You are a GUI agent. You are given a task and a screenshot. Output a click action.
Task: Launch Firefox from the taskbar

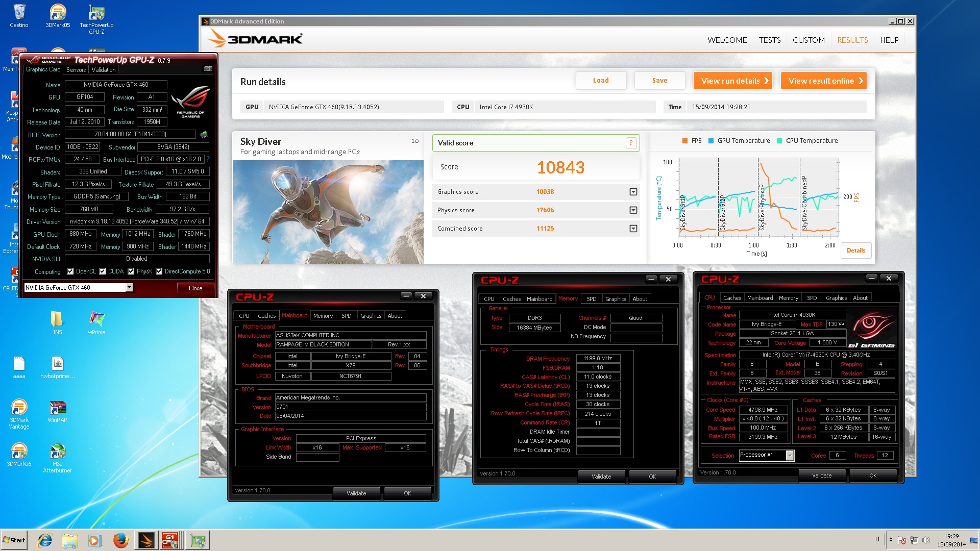click(x=120, y=540)
